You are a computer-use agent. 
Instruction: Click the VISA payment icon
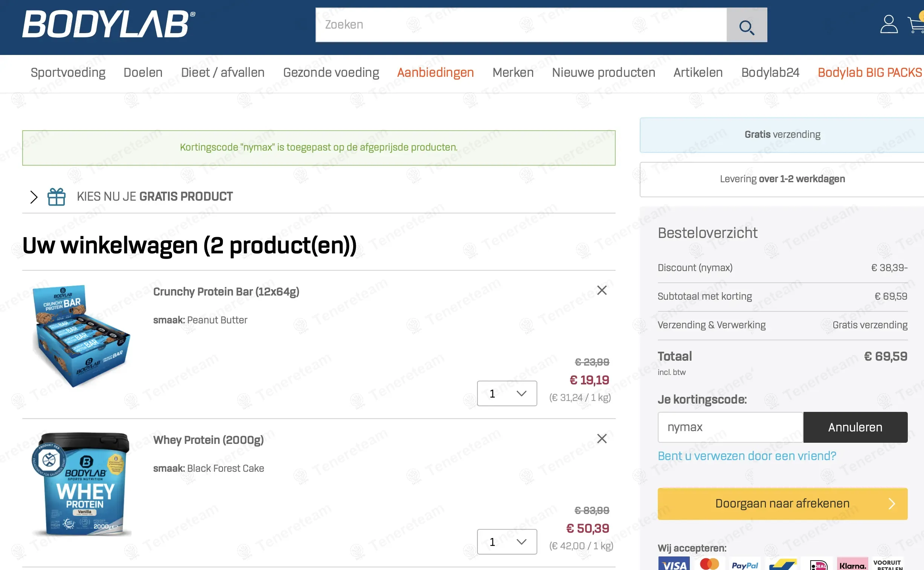click(674, 564)
